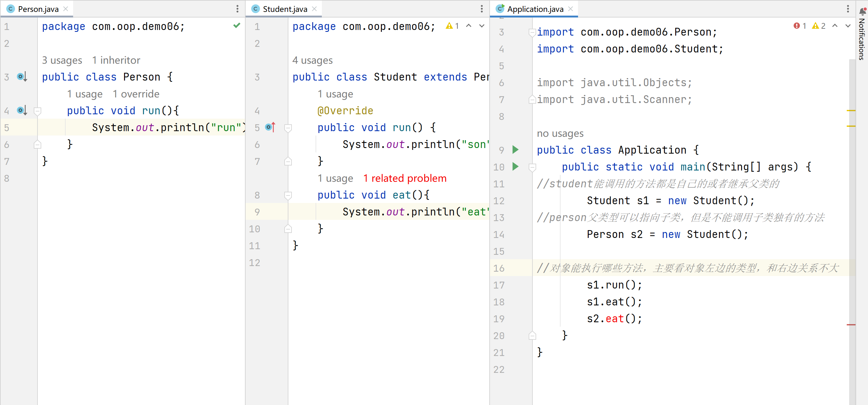
Task: Click the green checkmark inspection status in Person.java
Action: 237,26
